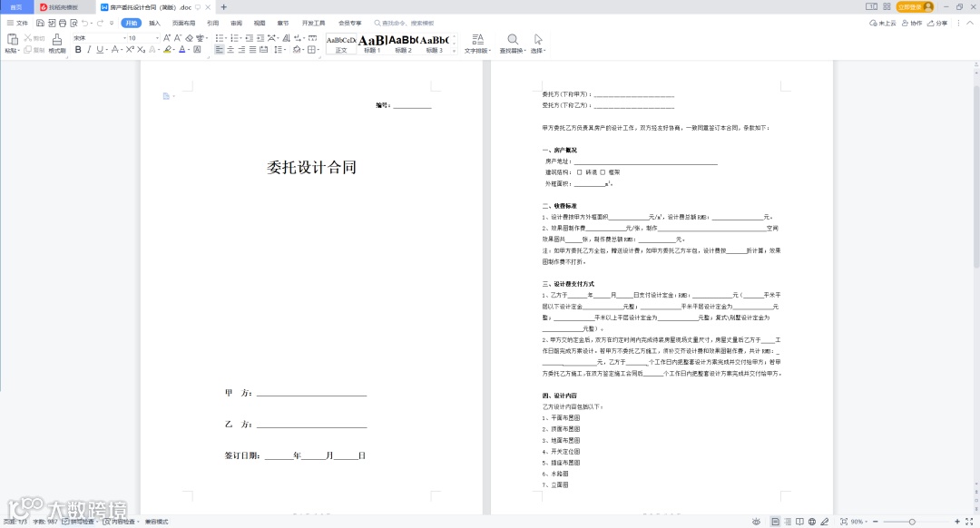The height and width of the screenshot is (528, 980).
Task: Click the Distributed alignment icon
Action: [x=264, y=49]
